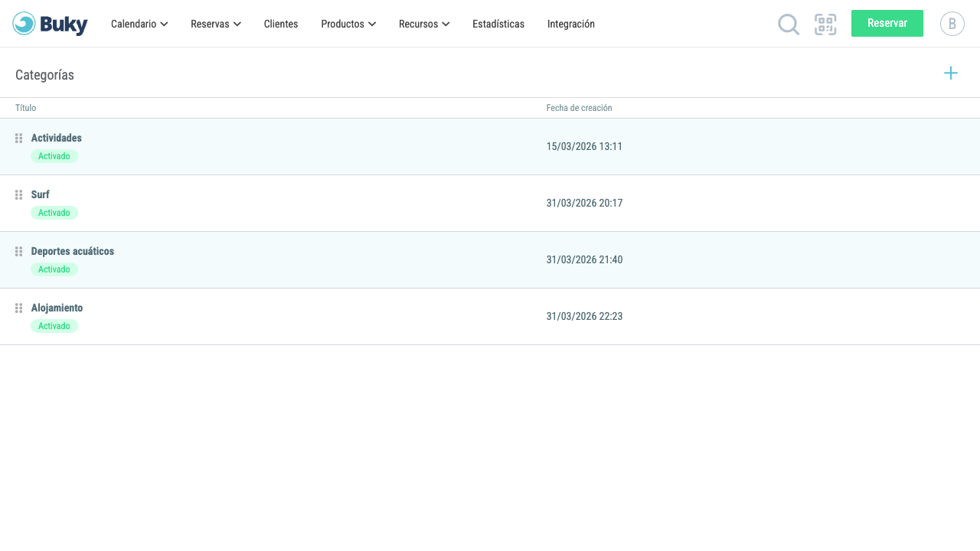Screen dimensions: 980x551
Task: Open the Surf category
Action: pyautogui.click(x=41, y=194)
